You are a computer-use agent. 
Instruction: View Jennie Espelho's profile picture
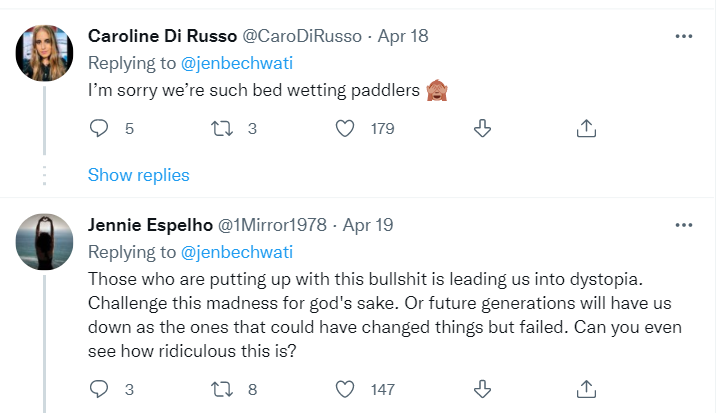coord(44,242)
